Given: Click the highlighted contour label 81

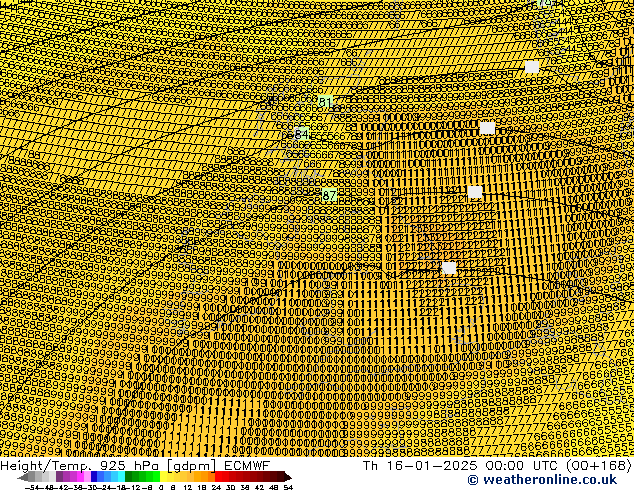Looking at the screenshot, I should 325,102.
